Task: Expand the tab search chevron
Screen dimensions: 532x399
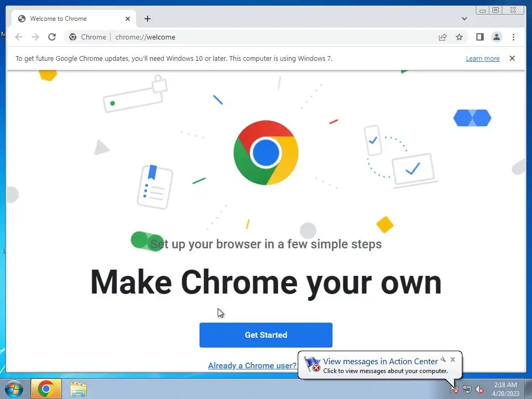Action: tap(464, 19)
